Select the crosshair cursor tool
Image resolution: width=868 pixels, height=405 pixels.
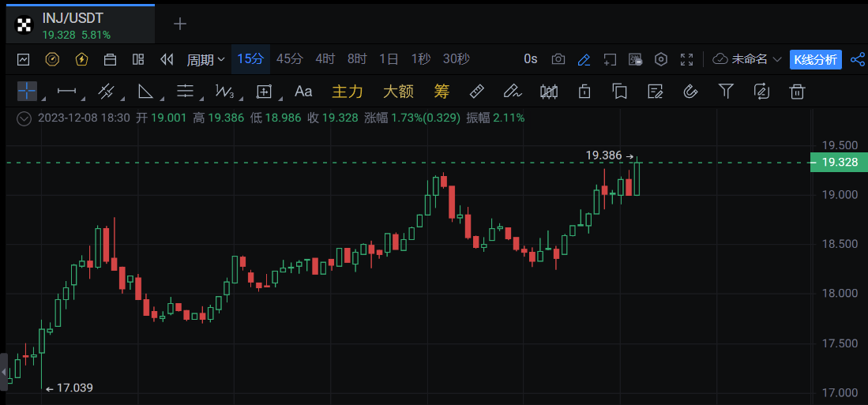coord(27,92)
